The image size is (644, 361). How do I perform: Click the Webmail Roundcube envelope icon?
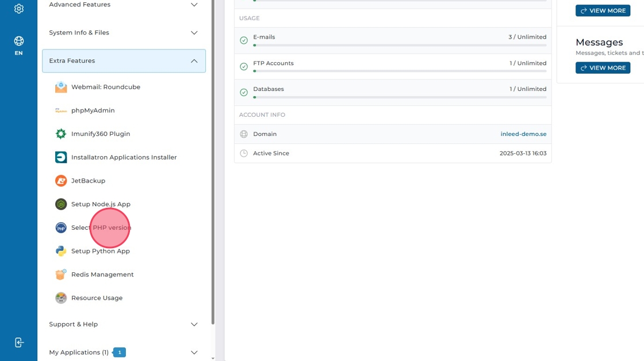tap(61, 88)
